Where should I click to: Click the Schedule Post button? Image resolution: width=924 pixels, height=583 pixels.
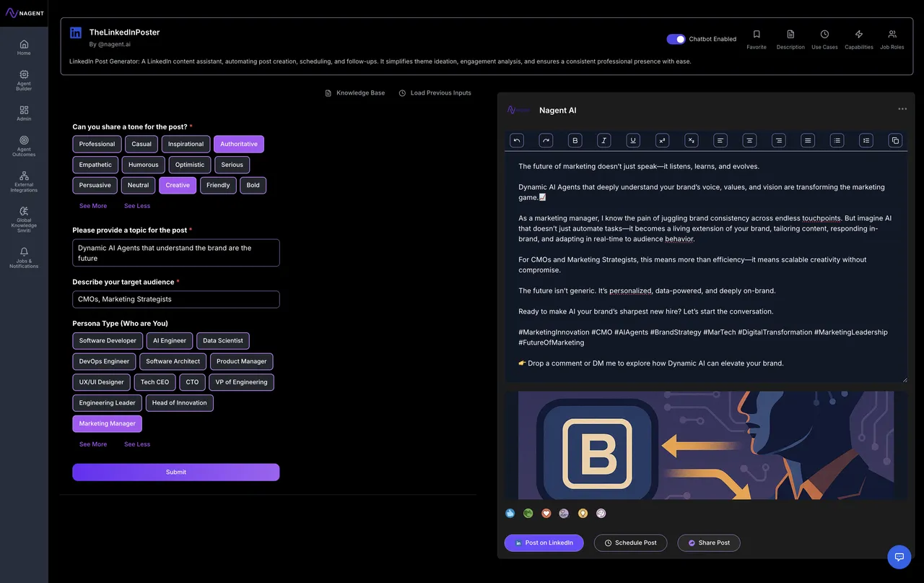631,543
